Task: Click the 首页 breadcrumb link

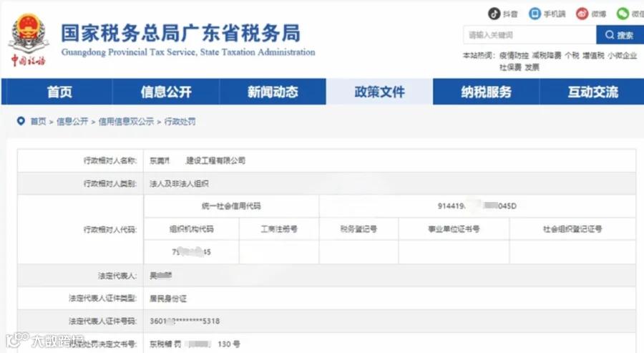Action: 38,121
